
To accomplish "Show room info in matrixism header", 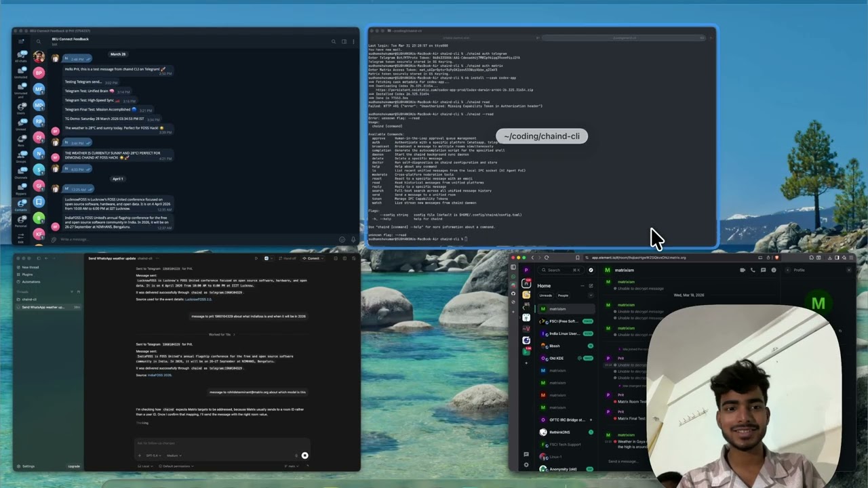I will click(773, 270).
